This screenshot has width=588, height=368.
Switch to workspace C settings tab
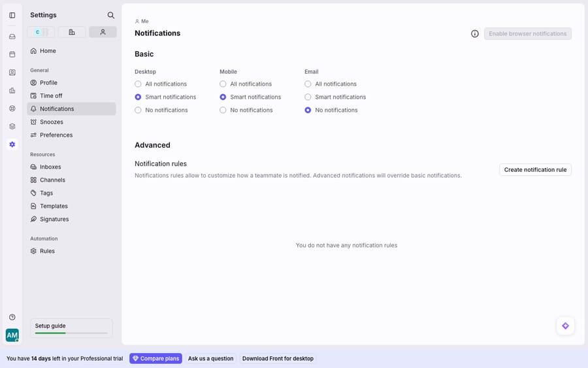click(41, 32)
